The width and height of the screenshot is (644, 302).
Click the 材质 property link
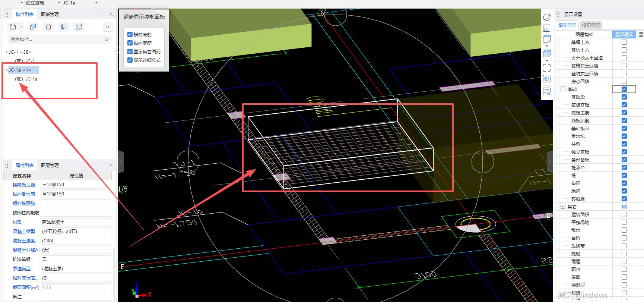[17, 222]
